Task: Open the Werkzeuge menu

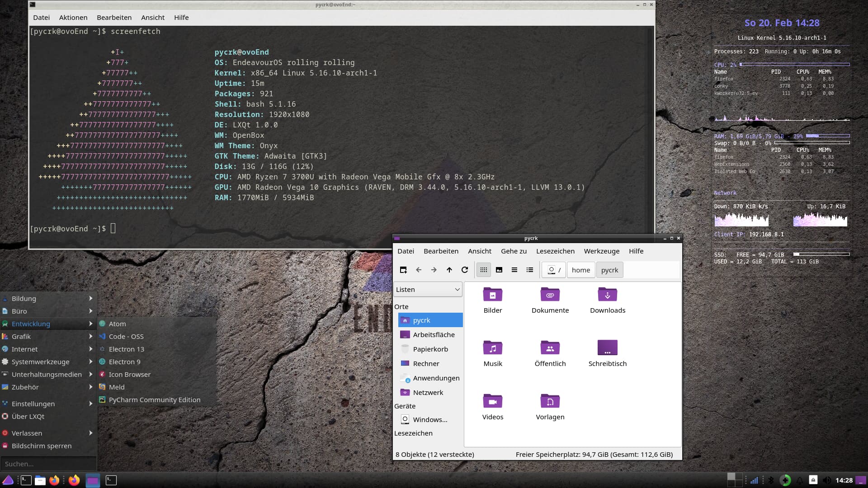Action: point(601,251)
